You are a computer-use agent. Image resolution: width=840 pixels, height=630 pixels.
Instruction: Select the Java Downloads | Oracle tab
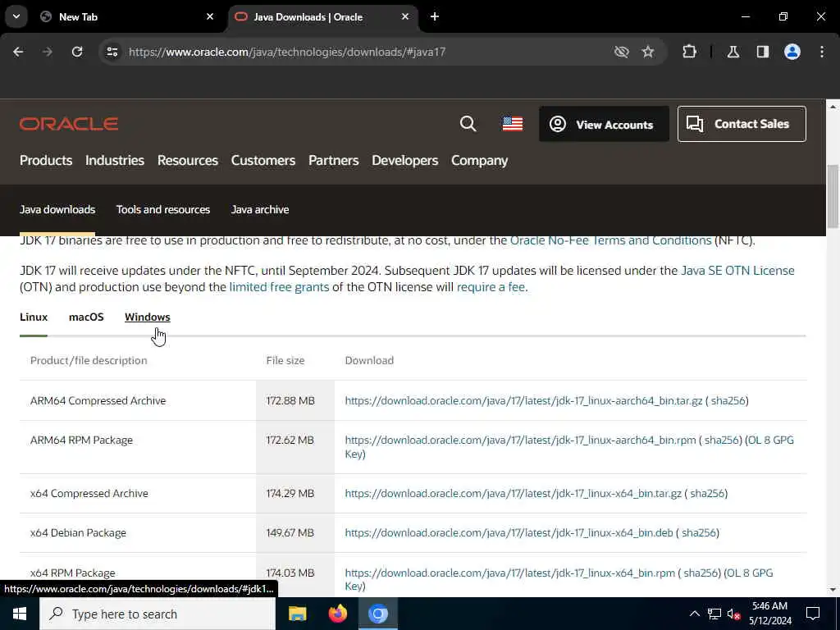324,16
